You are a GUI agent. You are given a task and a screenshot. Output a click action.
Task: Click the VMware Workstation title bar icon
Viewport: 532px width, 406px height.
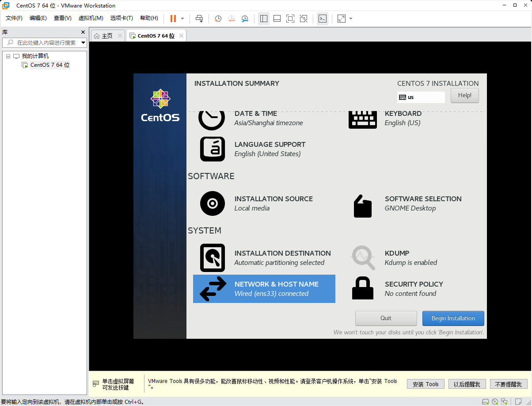pyautogui.click(x=6, y=5)
